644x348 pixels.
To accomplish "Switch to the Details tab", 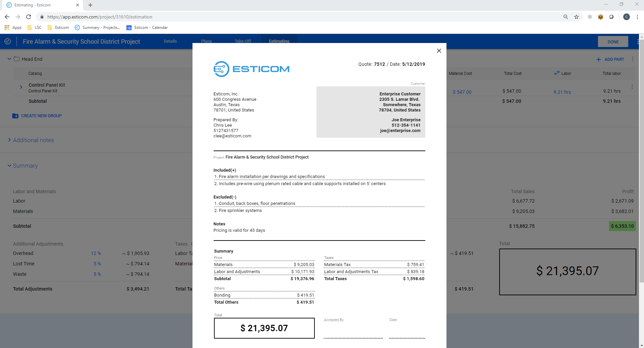I will coord(170,41).
